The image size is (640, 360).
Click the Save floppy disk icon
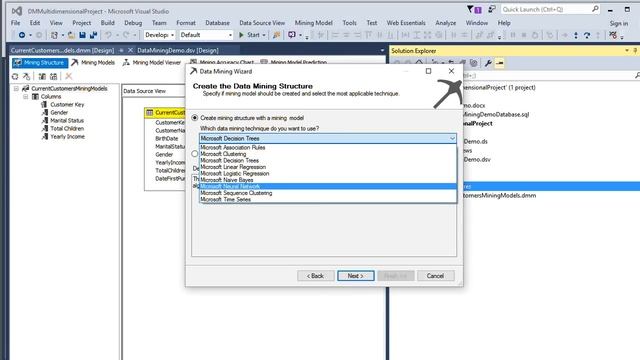(x=82, y=35)
